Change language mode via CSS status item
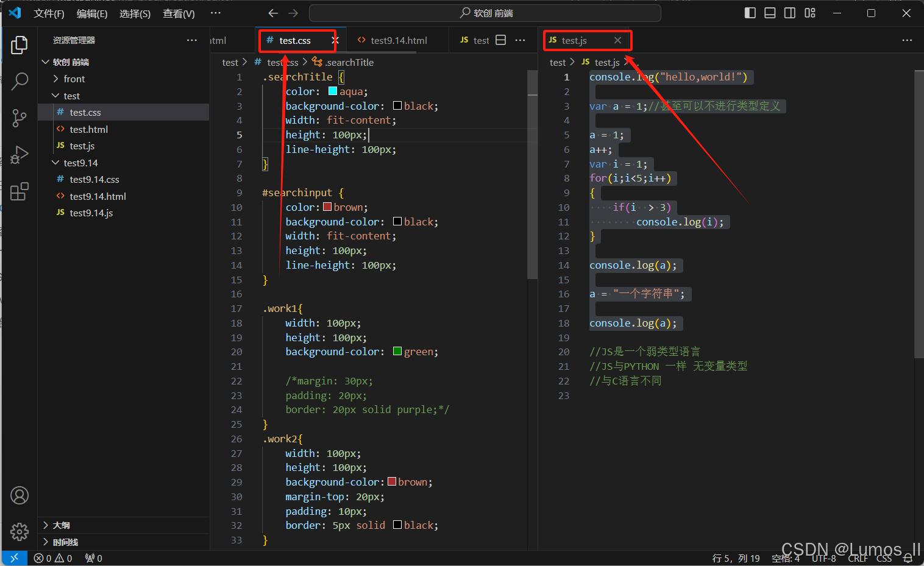Viewport: 924px width, 566px height. [x=884, y=558]
